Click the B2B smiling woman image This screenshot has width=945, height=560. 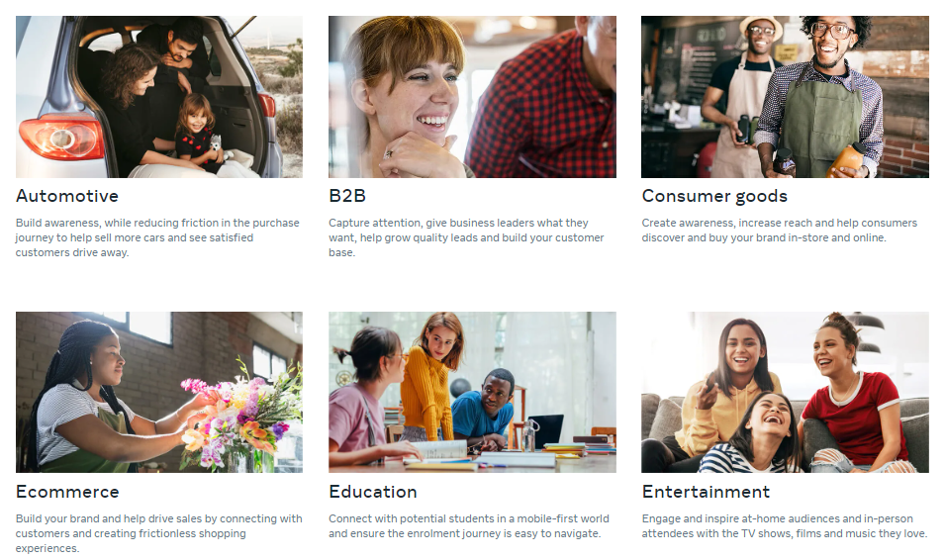pyautogui.click(x=472, y=96)
